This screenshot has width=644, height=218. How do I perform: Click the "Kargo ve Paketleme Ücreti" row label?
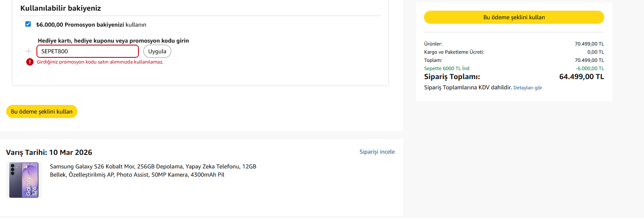[454, 52]
